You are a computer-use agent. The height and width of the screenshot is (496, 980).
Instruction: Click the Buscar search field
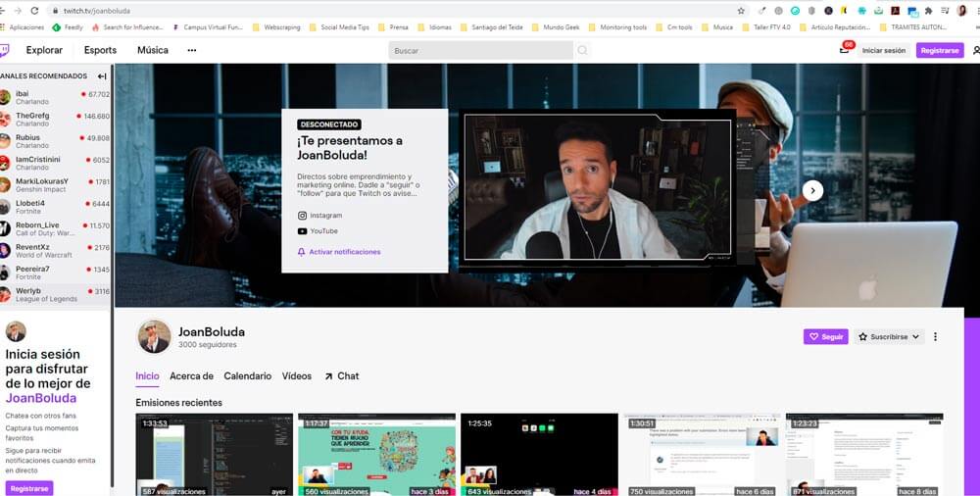click(x=480, y=51)
